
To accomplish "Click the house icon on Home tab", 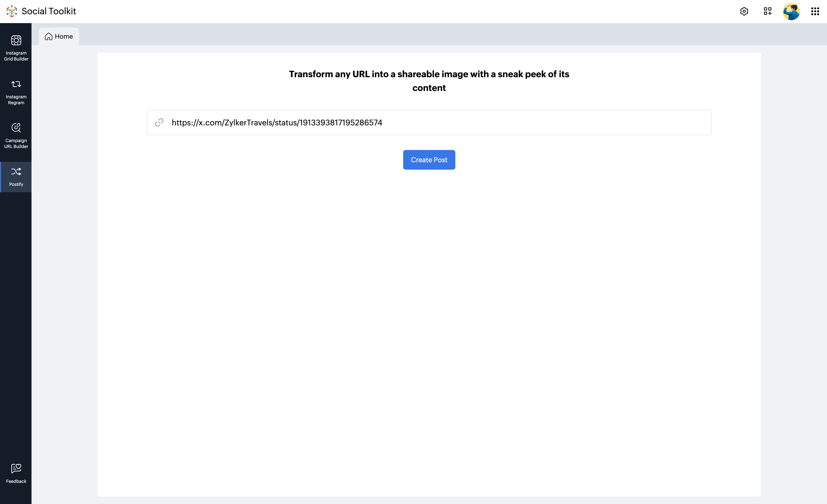I will click(49, 36).
